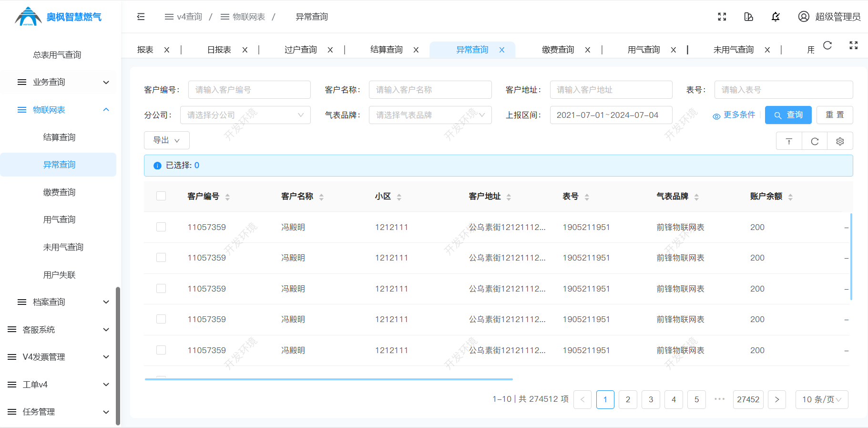Check the third row checkbox

coord(161,289)
